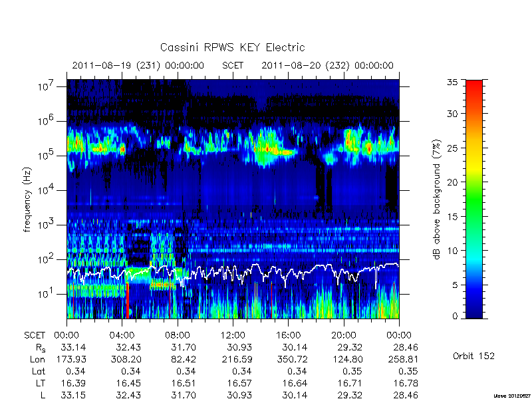The image size is (532, 399).
Task: Click the 'SCET' label above the plot
Action: (x=233, y=65)
